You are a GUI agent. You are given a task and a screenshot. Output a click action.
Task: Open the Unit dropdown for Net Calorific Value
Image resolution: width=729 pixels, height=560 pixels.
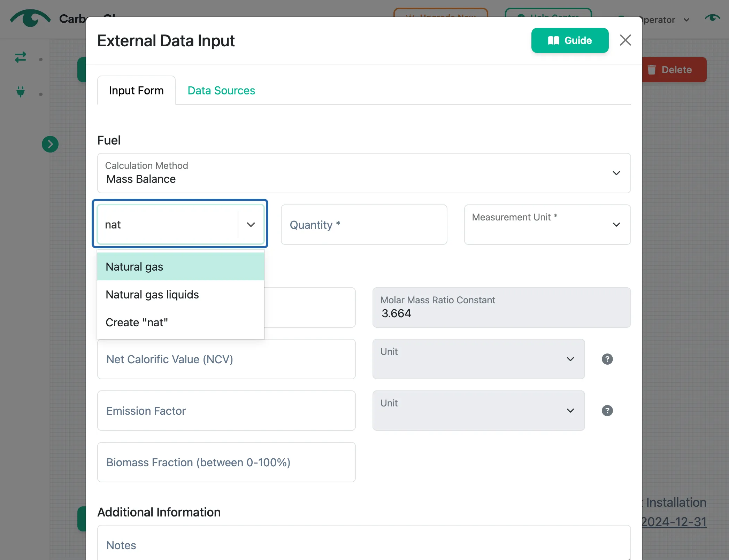[478, 359]
